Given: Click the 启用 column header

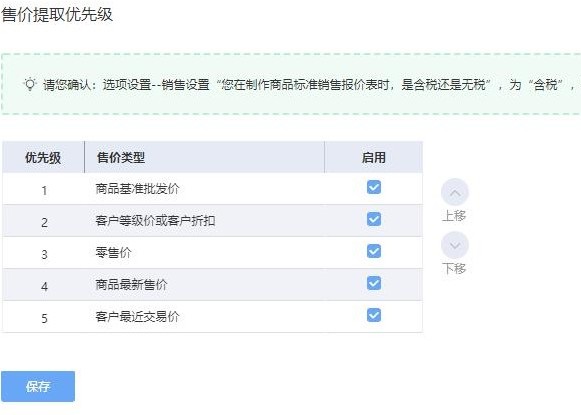Looking at the screenshot, I should click(x=374, y=157).
